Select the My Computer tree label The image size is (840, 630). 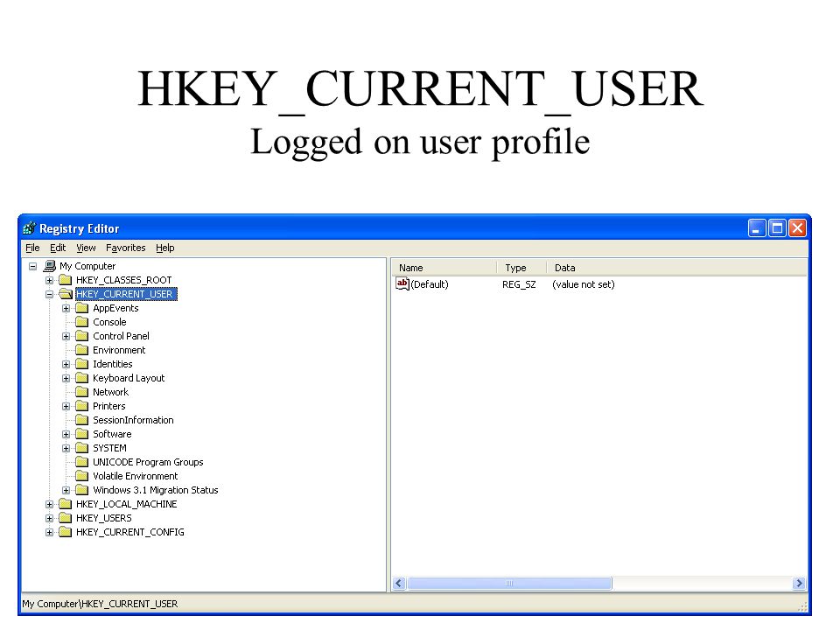(87, 266)
